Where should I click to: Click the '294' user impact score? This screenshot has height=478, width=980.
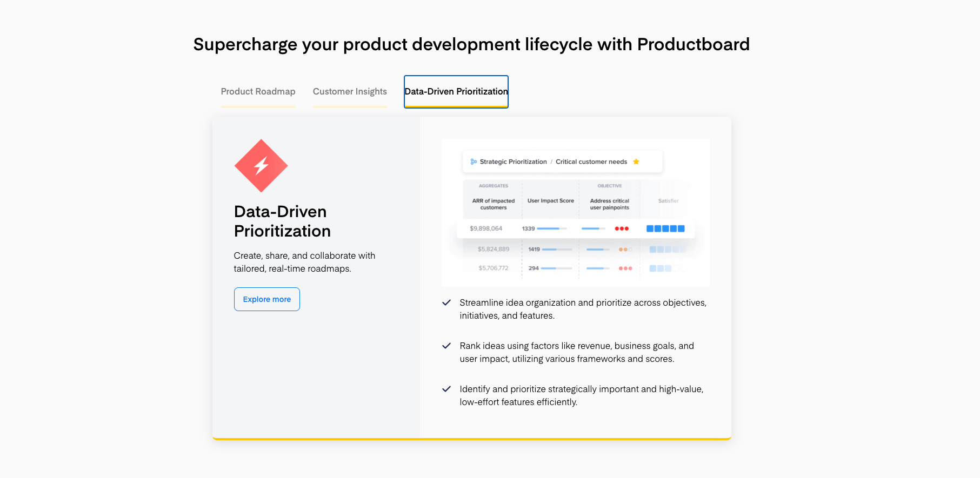coord(534,268)
